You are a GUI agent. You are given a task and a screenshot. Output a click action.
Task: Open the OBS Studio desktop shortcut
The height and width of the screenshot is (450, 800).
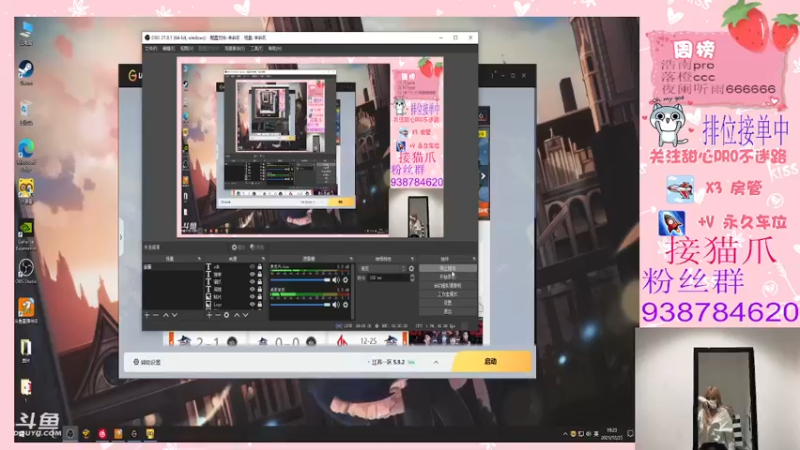26,270
